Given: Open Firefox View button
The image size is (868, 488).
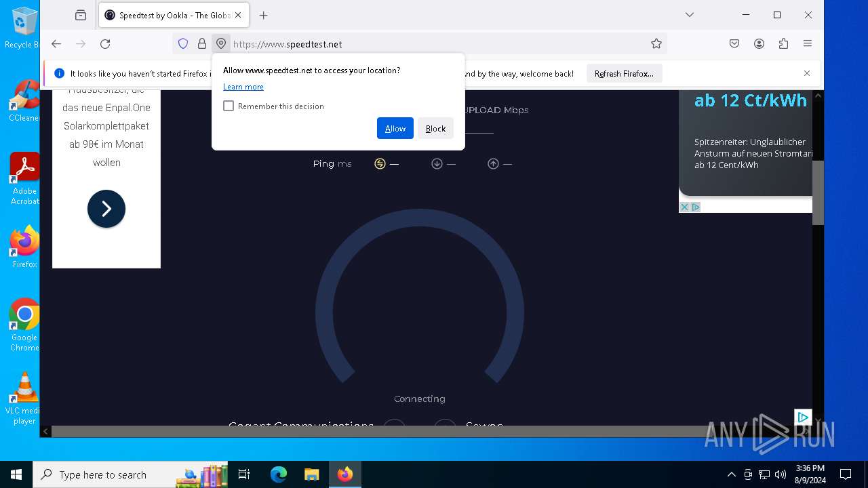Looking at the screenshot, I should pyautogui.click(x=81, y=15).
